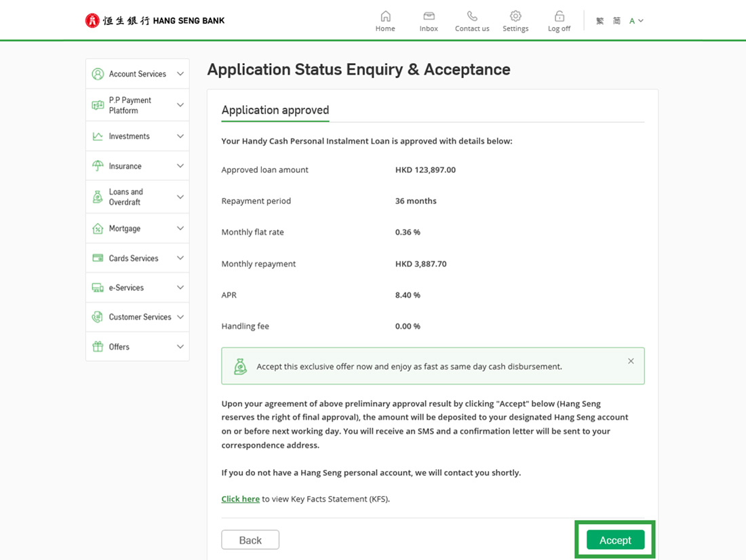Switch to Traditional Chinese language
The image size is (746, 560).
(x=600, y=21)
